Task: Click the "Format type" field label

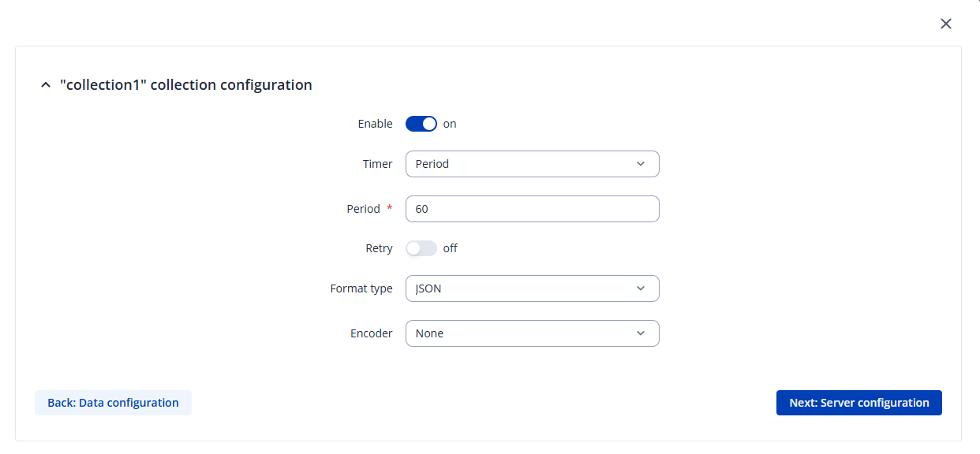Action: [361, 288]
